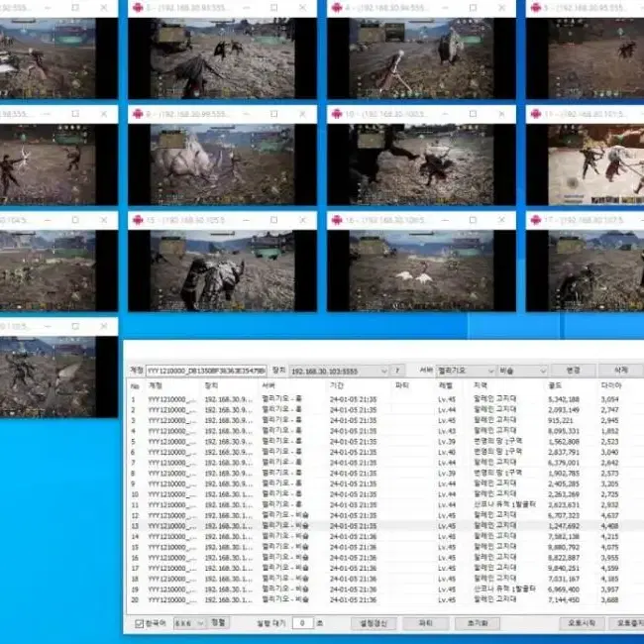Viewport: 644px width, 644px height.
Task: Select row 1 with gold 5,342,188
Action: pos(384,399)
